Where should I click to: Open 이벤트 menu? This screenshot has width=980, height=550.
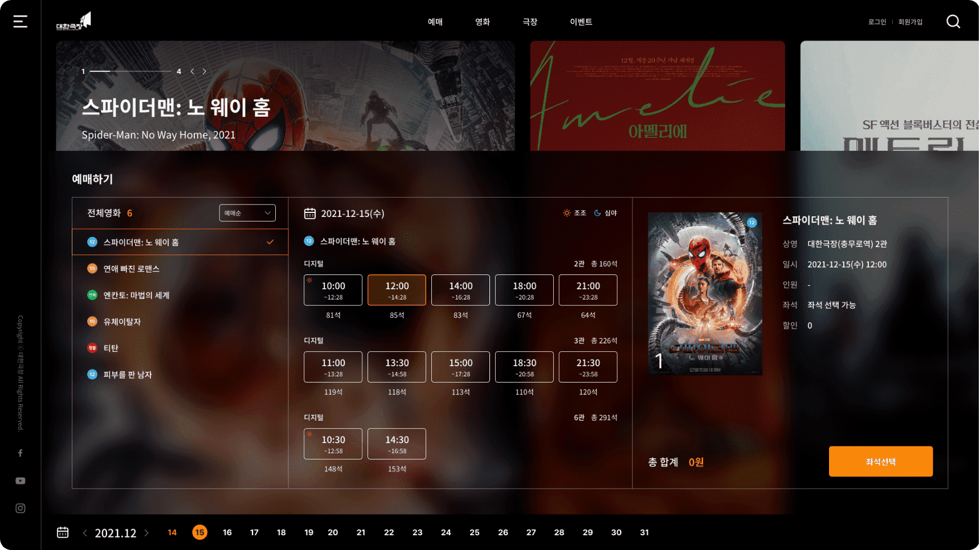[x=581, y=22]
